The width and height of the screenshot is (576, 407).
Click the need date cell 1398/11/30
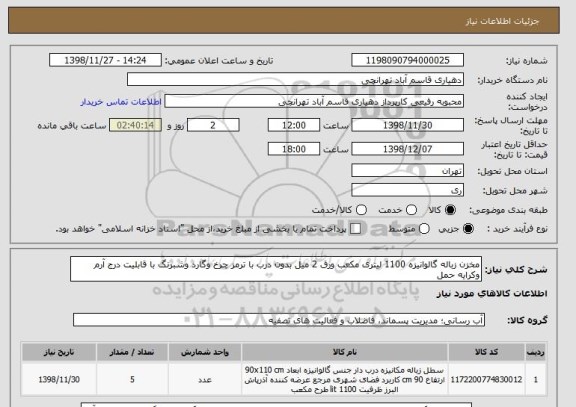click(x=59, y=379)
